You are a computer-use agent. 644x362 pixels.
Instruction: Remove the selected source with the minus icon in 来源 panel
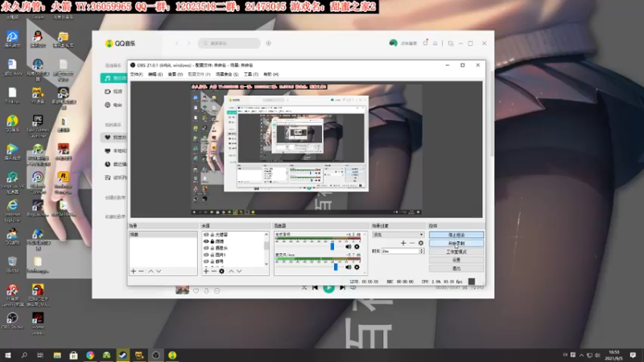pos(213,271)
